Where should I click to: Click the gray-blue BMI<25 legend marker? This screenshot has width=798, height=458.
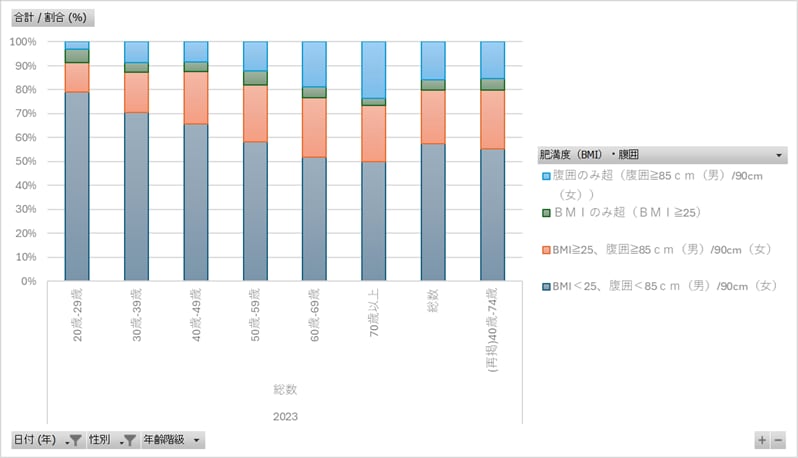tap(546, 287)
